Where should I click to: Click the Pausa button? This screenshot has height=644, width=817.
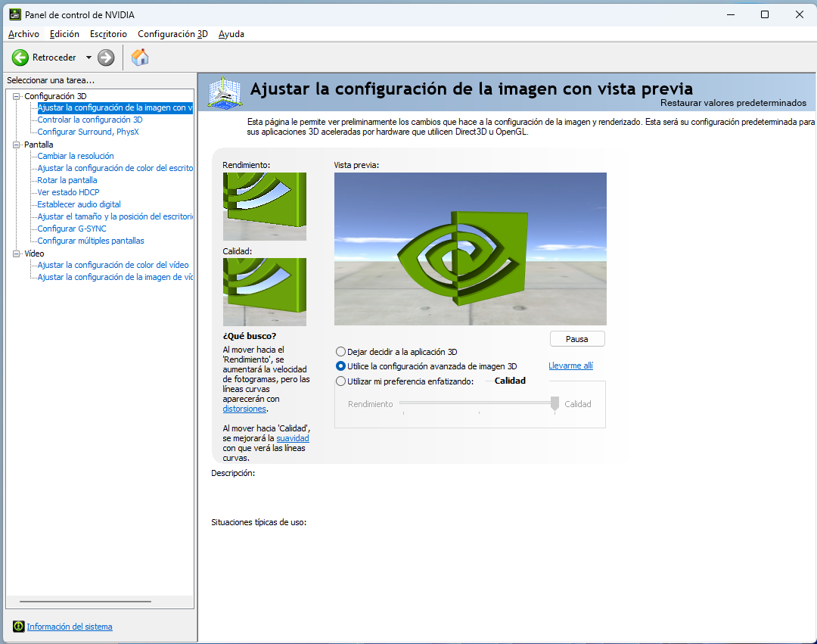(x=577, y=339)
